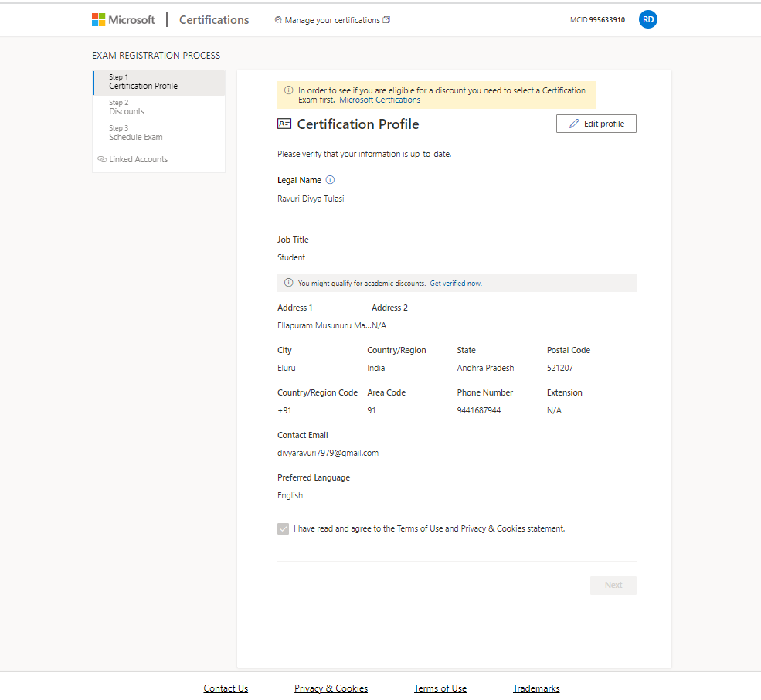Go to Step 3 Schedule Exam
The height and width of the screenshot is (700, 761).
tap(159, 133)
